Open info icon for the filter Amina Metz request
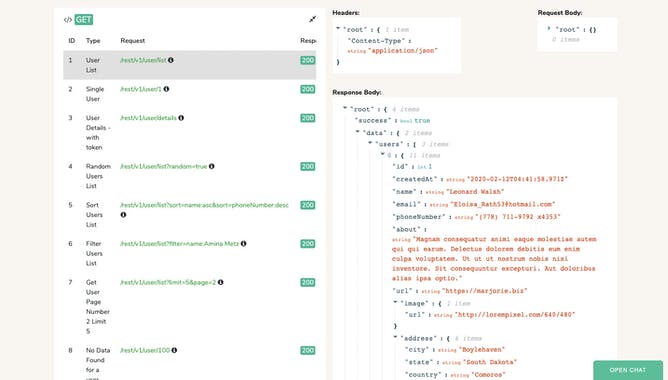 click(243, 244)
